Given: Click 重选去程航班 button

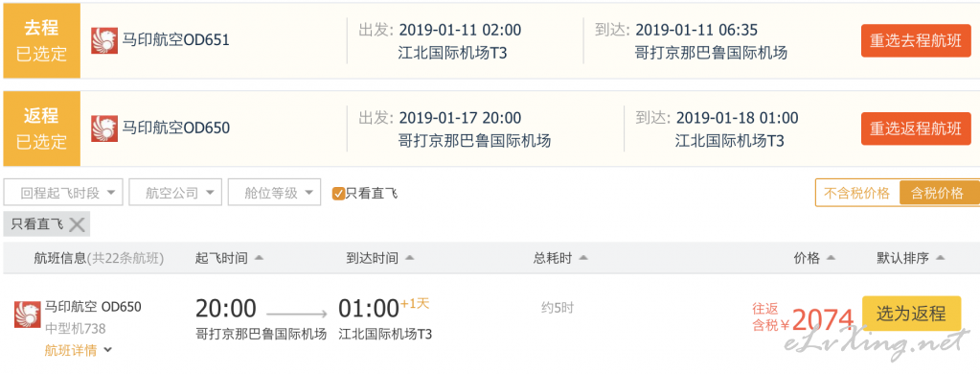Looking at the screenshot, I should (916, 40).
